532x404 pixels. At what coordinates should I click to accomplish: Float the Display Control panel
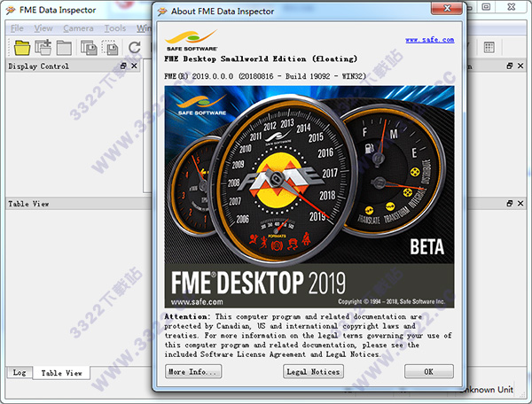[x=124, y=66]
